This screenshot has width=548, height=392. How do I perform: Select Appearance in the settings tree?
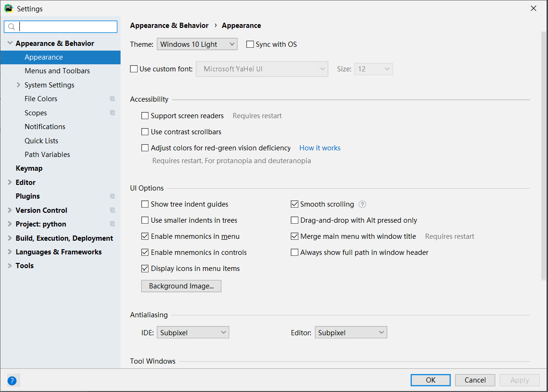(61, 57)
